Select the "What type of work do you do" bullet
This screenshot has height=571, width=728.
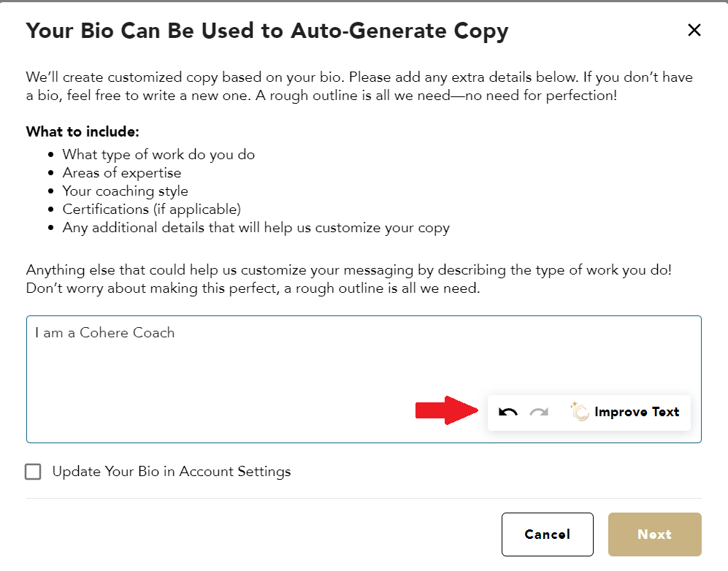click(x=158, y=155)
